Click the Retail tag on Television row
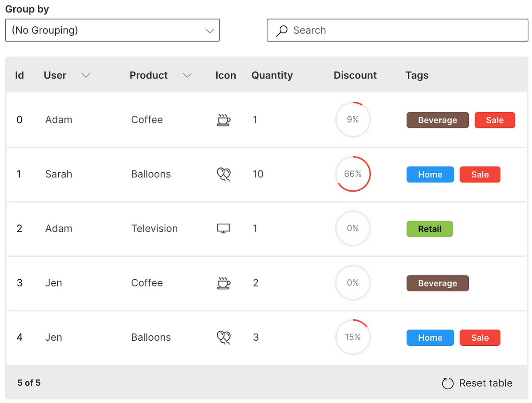Screen dimensions: 532x403 pyautogui.click(x=429, y=229)
